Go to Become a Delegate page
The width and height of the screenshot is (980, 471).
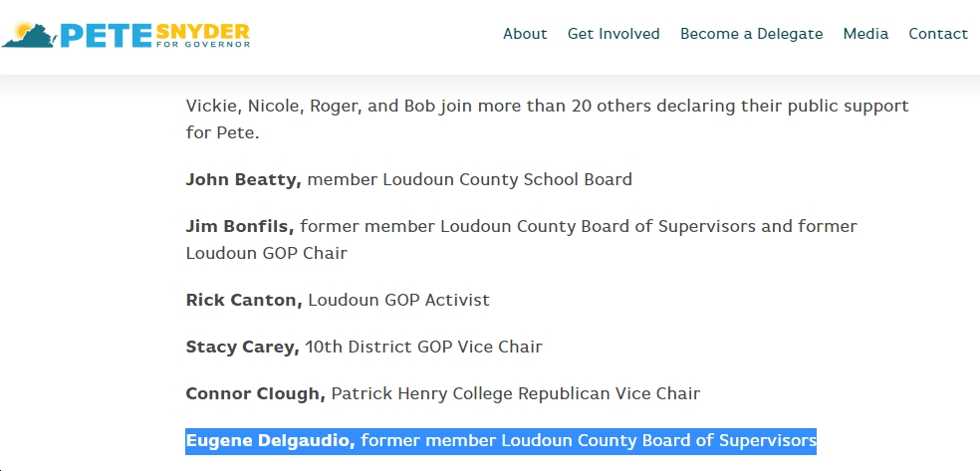click(751, 34)
